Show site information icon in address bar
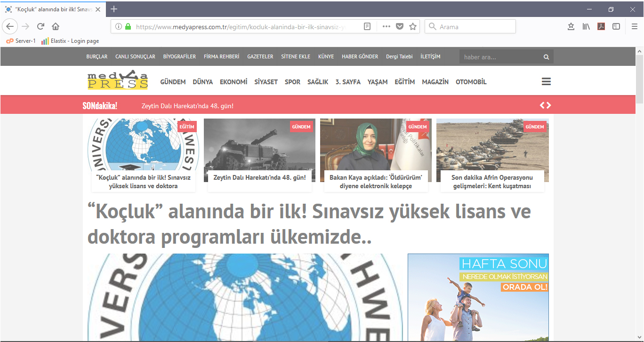Screen dimensions: 644x342 [119, 27]
